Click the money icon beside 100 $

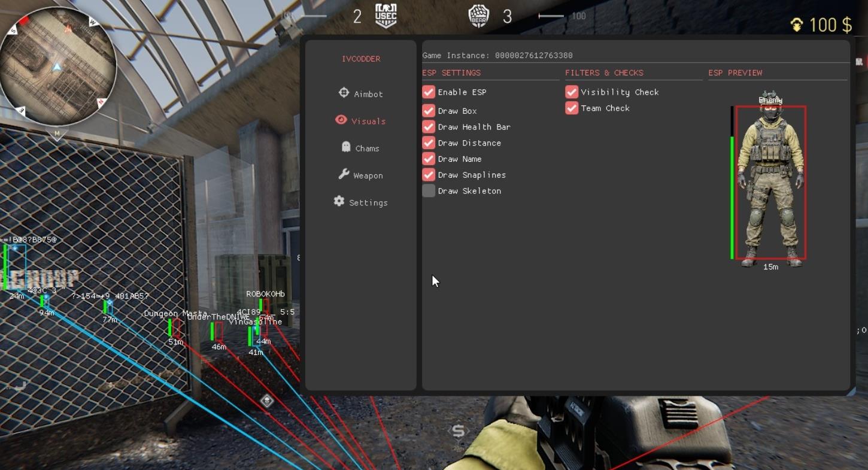[x=797, y=25]
